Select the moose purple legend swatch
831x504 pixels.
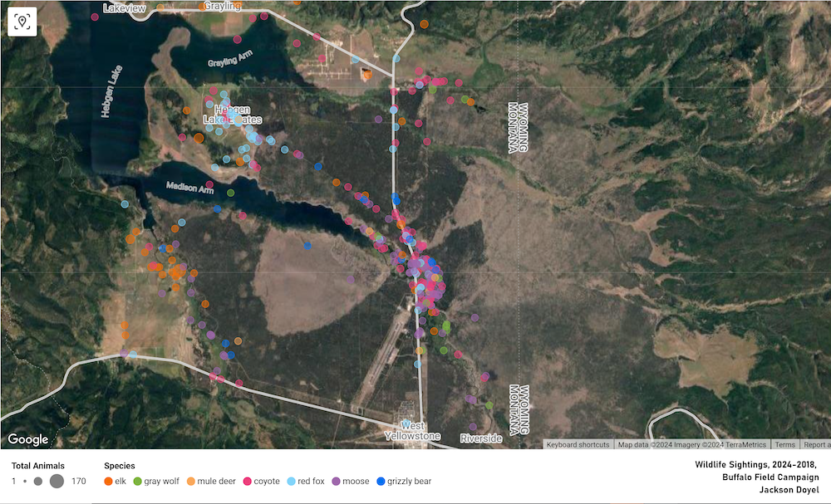click(x=337, y=481)
